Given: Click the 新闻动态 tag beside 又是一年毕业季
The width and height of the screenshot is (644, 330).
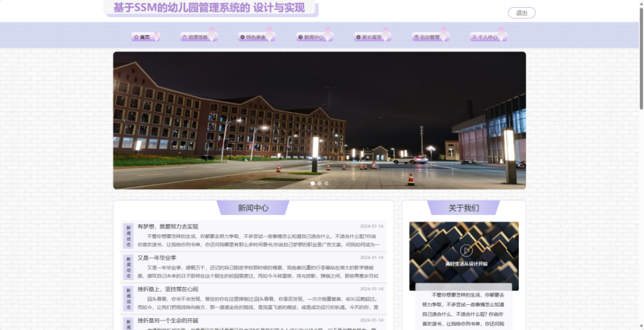Looking at the screenshot, I should point(128,267).
